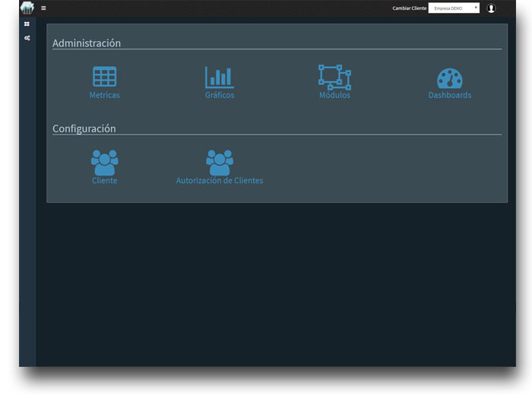Click the sidebar grid dashboard icon
The height and width of the screenshot is (395, 532).
[27, 24]
